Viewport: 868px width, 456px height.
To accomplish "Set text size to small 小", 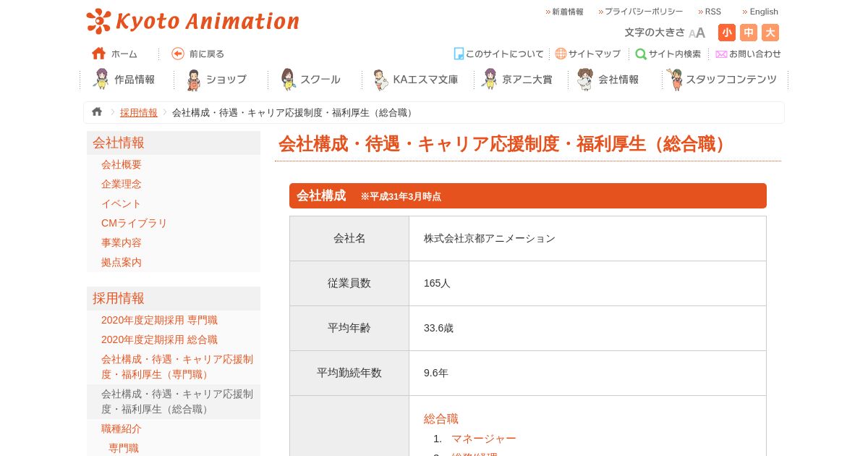I will tap(727, 33).
